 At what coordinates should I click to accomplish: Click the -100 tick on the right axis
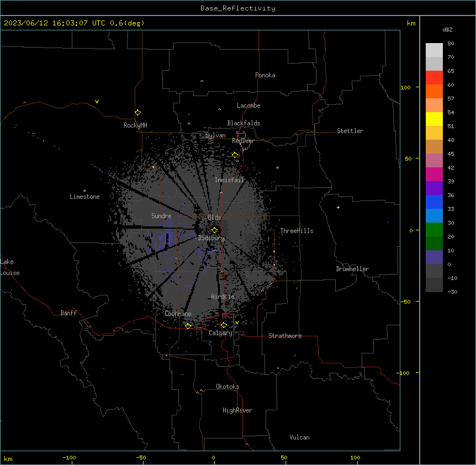(x=404, y=373)
